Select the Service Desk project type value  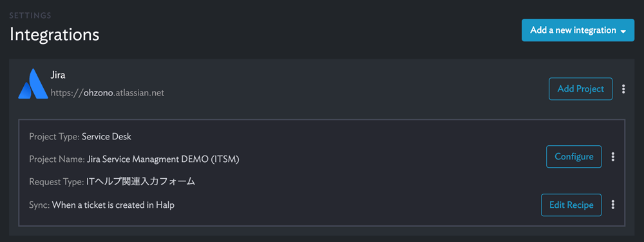point(106,137)
